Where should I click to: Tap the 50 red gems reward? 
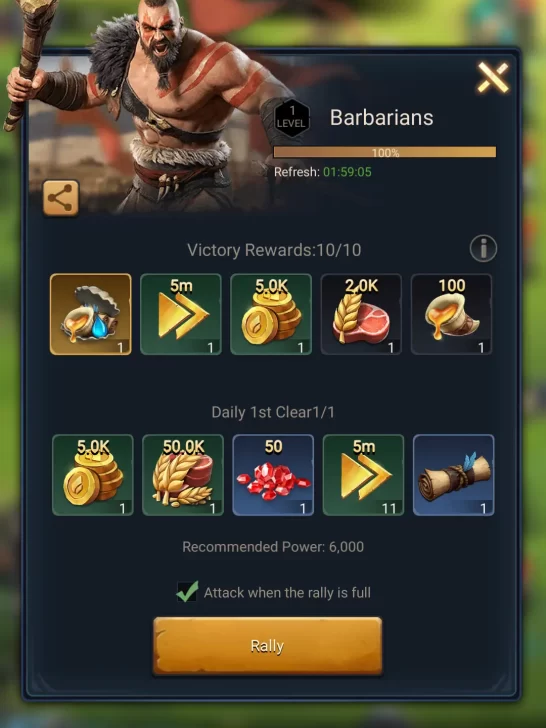pyautogui.click(x=273, y=475)
